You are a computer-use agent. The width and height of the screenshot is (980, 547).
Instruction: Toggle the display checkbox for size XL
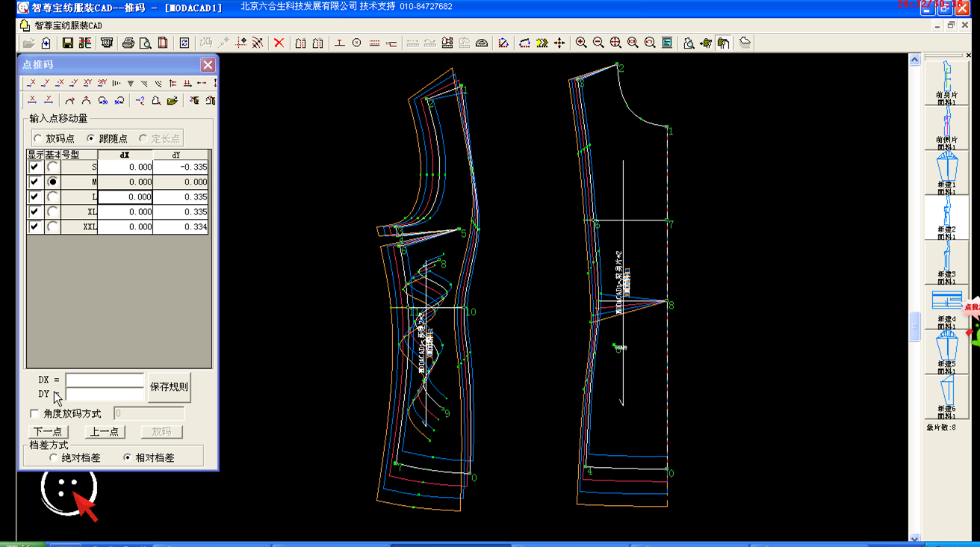[x=34, y=212]
